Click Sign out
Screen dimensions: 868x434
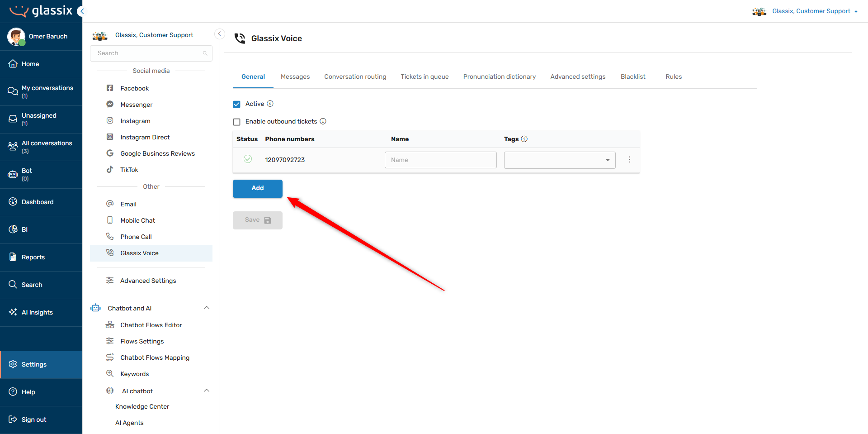tap(41, 420)
